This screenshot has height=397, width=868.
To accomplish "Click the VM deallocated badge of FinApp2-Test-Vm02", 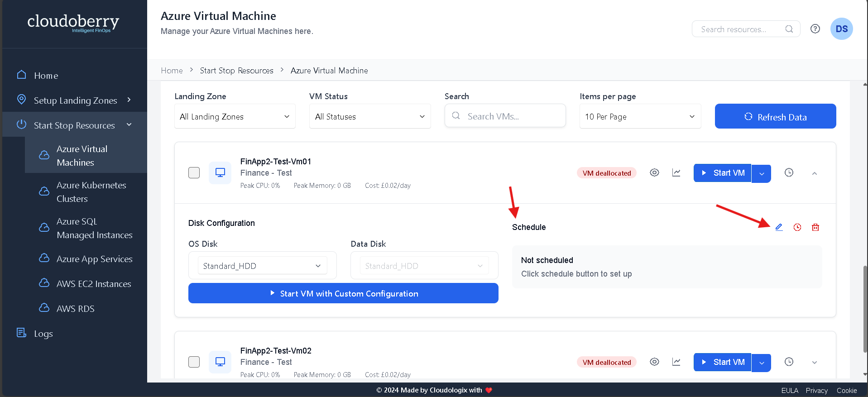I will (x=607, y=362).
